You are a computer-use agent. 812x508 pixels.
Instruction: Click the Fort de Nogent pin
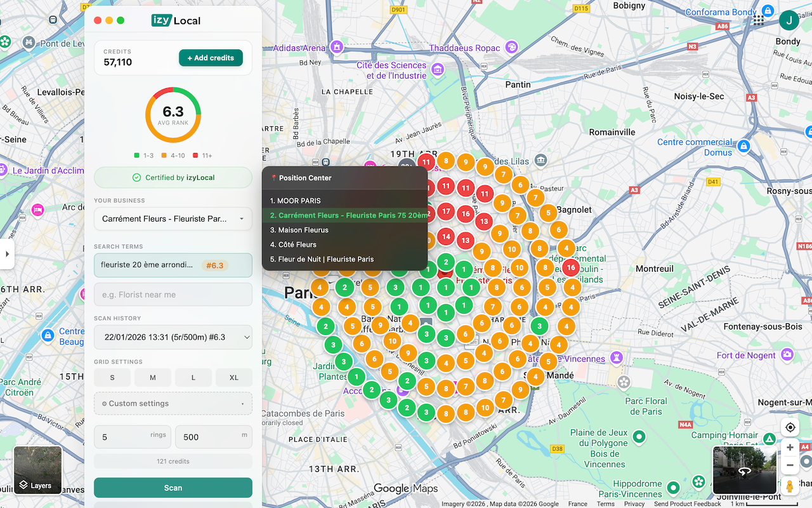tap(787, 354)
